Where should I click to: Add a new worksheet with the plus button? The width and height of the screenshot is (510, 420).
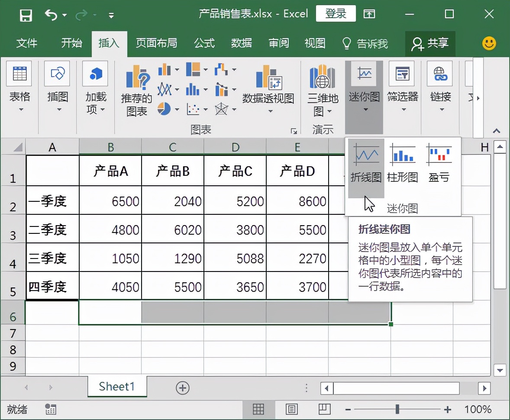183,388
